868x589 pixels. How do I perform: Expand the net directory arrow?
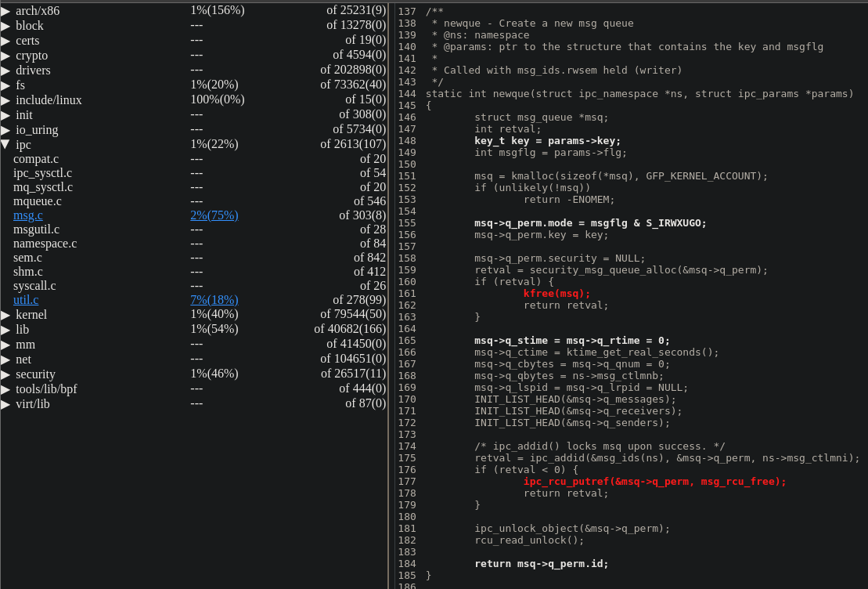5,360
